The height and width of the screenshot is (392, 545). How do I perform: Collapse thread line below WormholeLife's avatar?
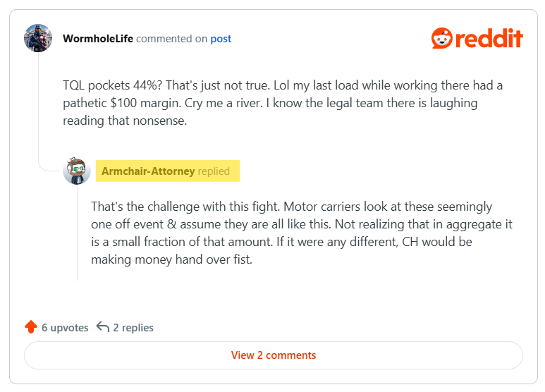pyautogui.click(x=38, y=106)
